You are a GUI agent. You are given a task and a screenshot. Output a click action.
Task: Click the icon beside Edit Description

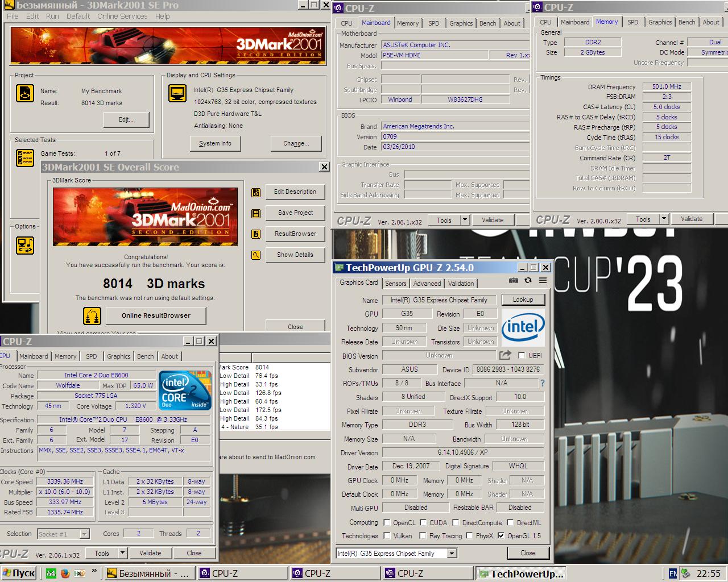(256, 192)
